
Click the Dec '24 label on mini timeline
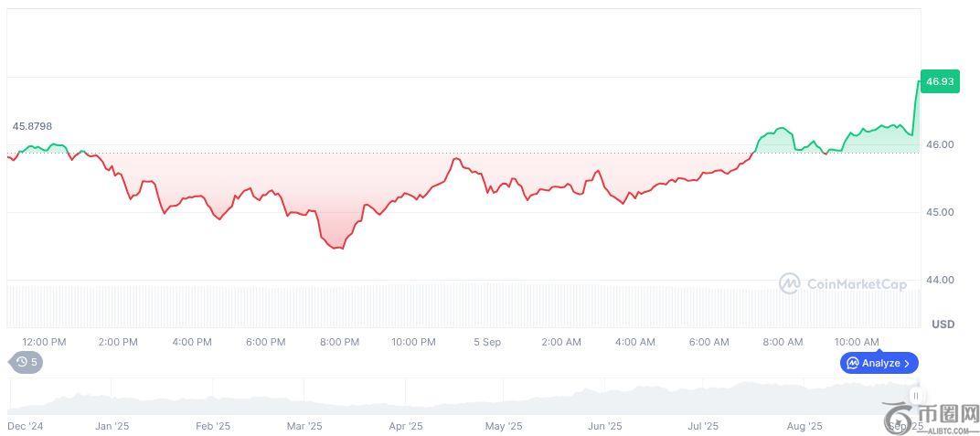click(25, 426)
